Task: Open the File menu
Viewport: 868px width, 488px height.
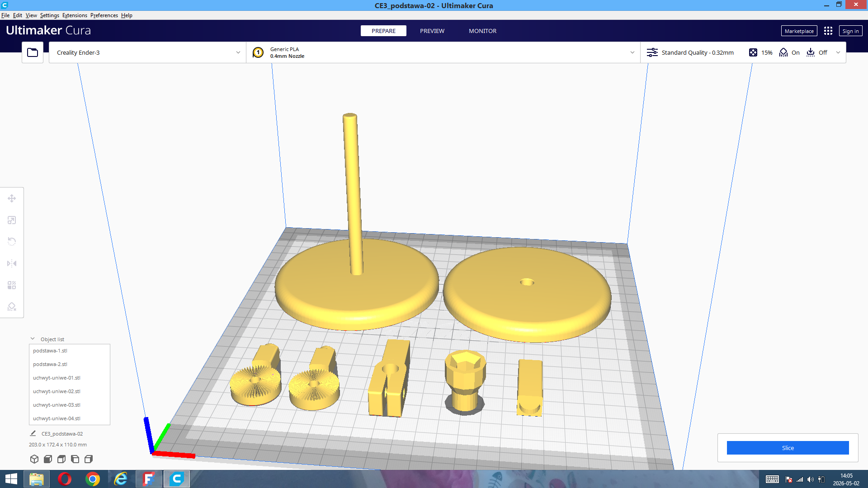Action: [x=5, y=15]
